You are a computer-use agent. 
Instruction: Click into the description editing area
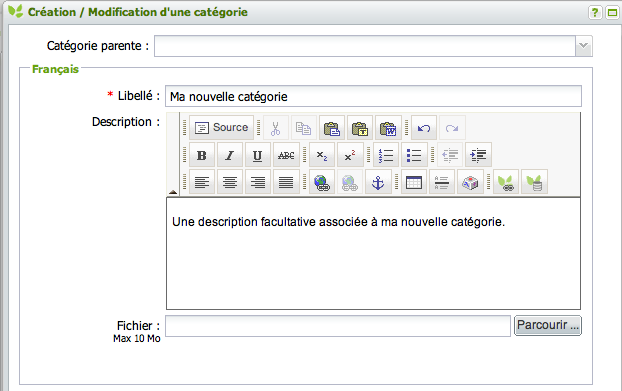coord(373,253)
